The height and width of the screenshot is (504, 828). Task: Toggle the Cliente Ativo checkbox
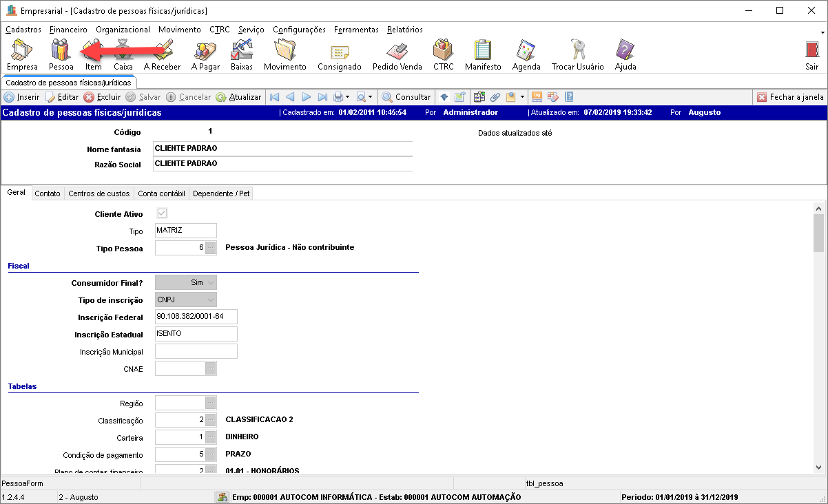[163, 213]
